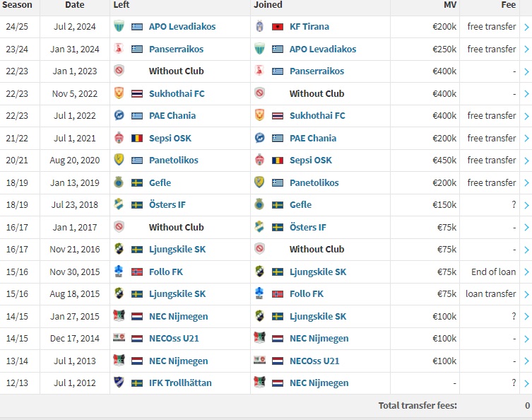532x420 pixels.
Task: Click the Norway flag beside Follo FK left
Action: 137,272
